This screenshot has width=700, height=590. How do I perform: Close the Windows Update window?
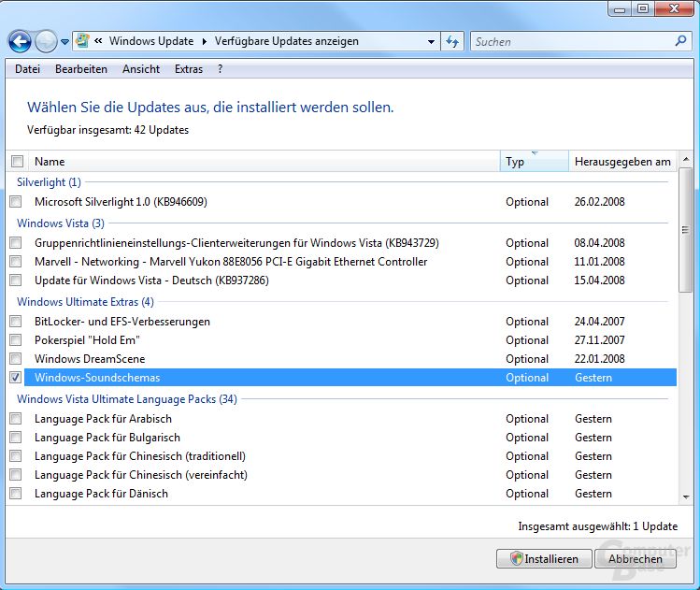(x=674, y=9)
